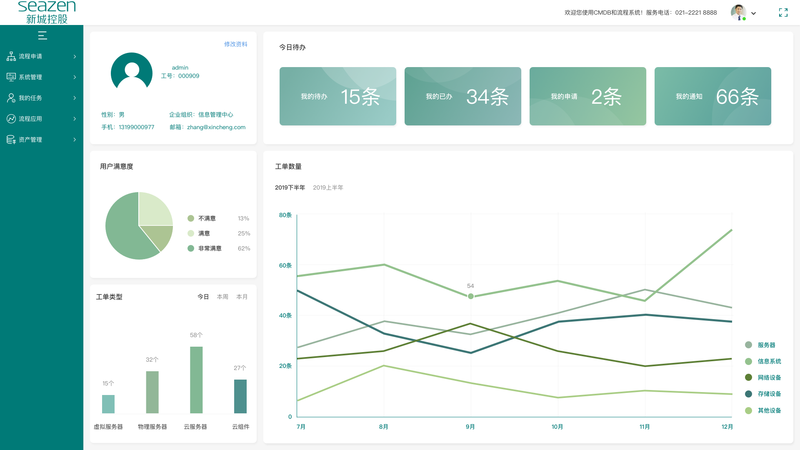Click the 虚拟服务器 bar showing 15个

pos(108,404)
